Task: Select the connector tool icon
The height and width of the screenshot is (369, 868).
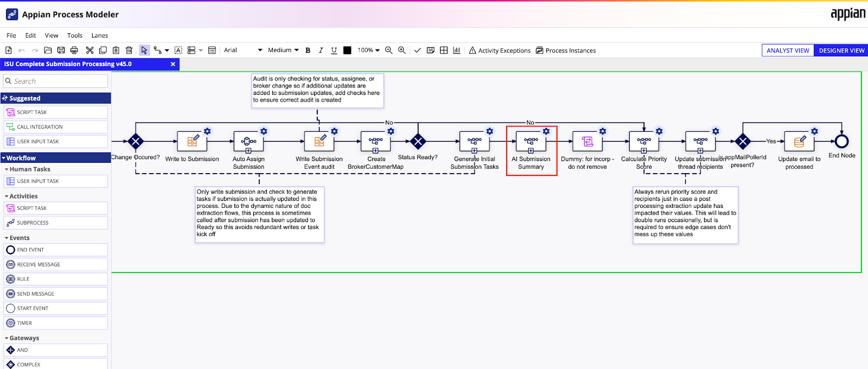Action: pos(158,50)
